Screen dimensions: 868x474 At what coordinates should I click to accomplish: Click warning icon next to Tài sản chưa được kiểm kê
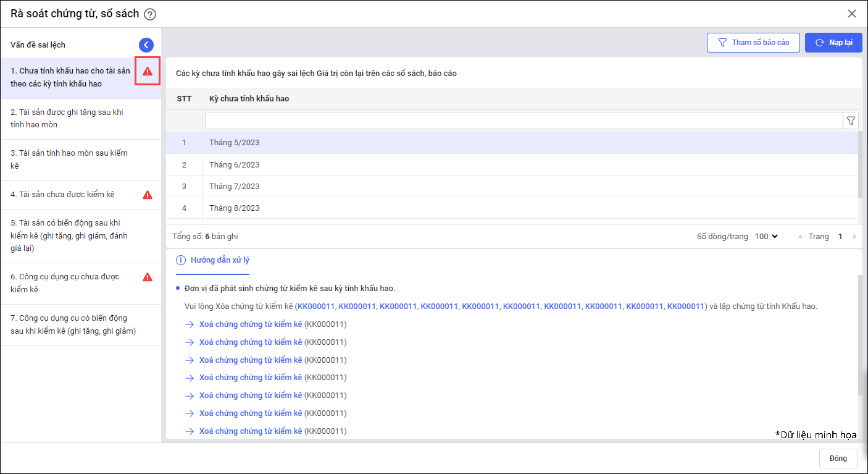click(x=148, y=195)
